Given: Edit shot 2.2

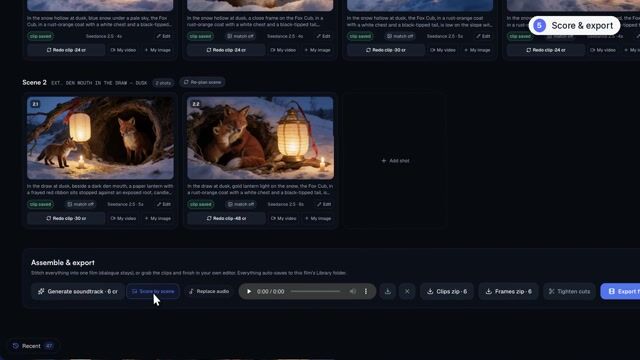Looking at the screenshot, I should click(x=324, y=204).
